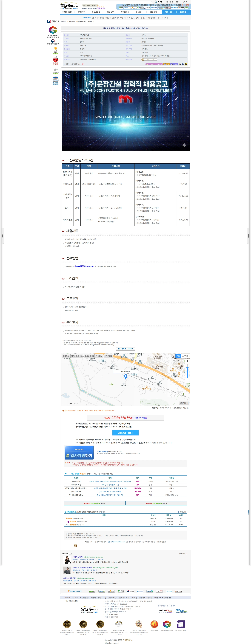251x644 pixels.
Task: Toggle 지형정보 on the map
Action: (x=99, y=356)
